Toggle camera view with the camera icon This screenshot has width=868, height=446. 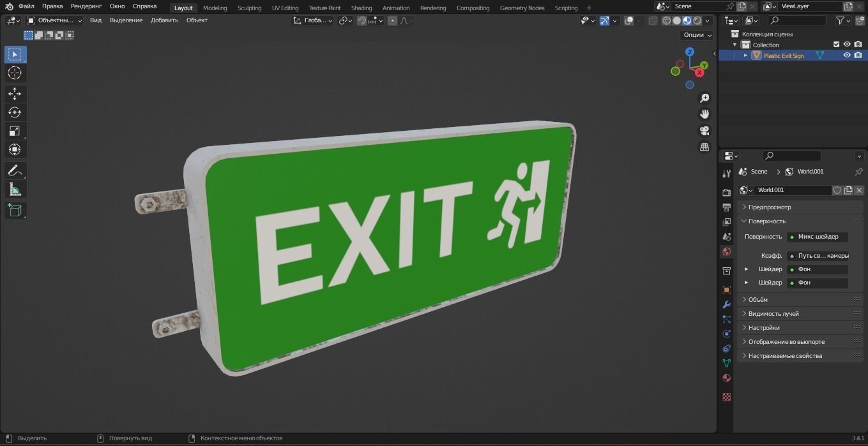pos(704,131)
